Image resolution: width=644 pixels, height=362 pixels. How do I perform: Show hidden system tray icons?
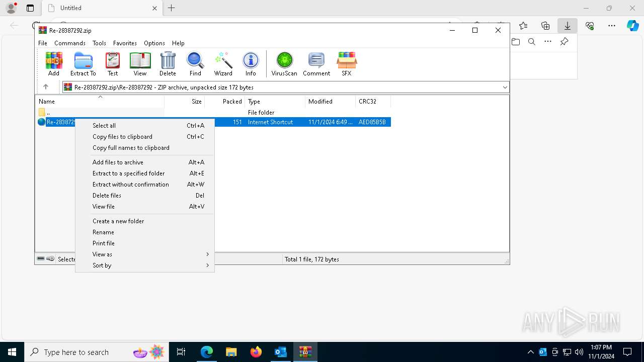tap(530, 352)
